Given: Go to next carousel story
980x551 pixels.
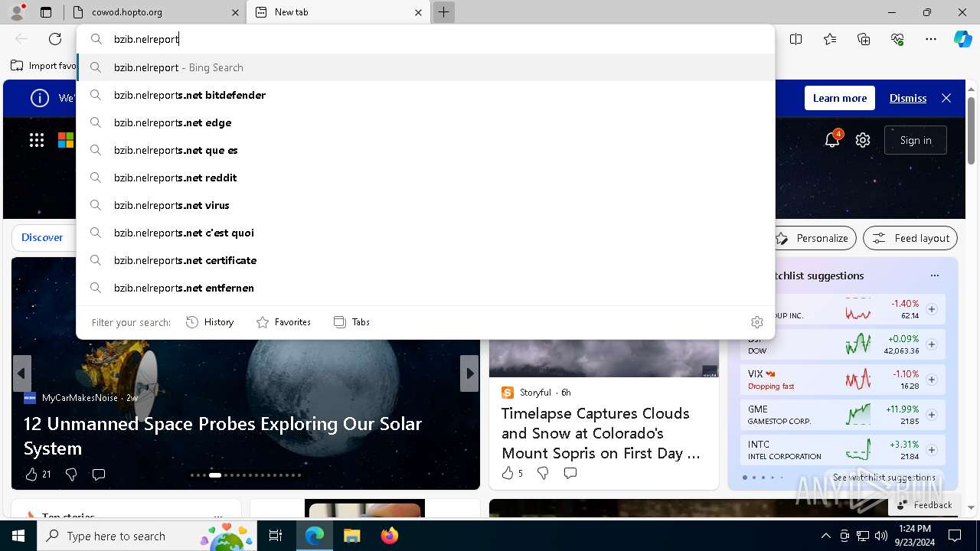Looking at the screenshot, I should (469, 373).
